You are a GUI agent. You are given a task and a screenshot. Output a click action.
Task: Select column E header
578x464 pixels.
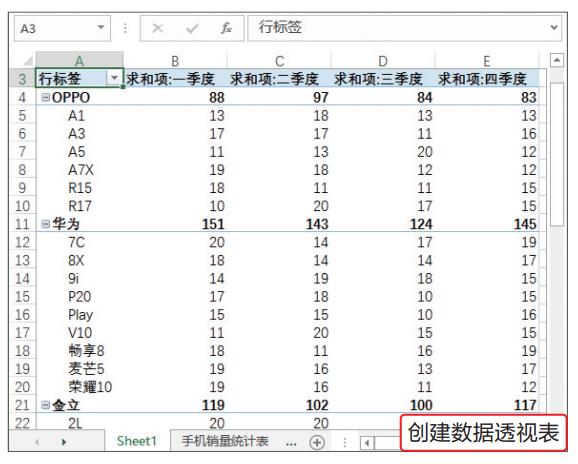487,60
